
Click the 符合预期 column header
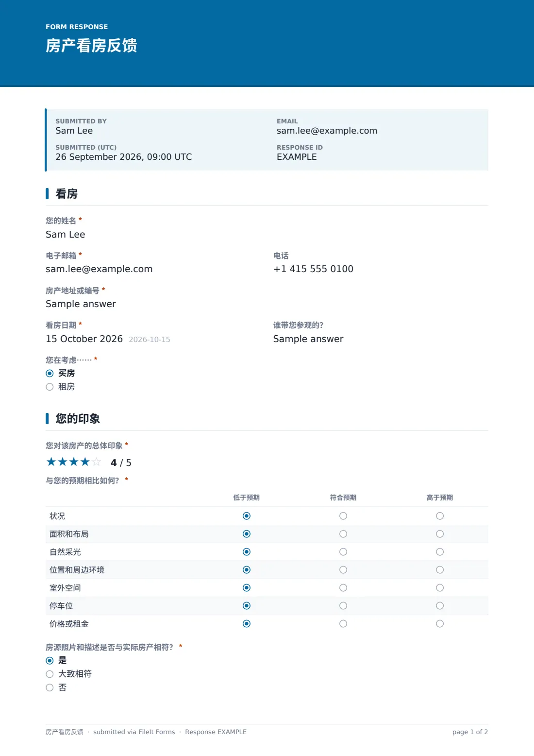pos(343,498)
